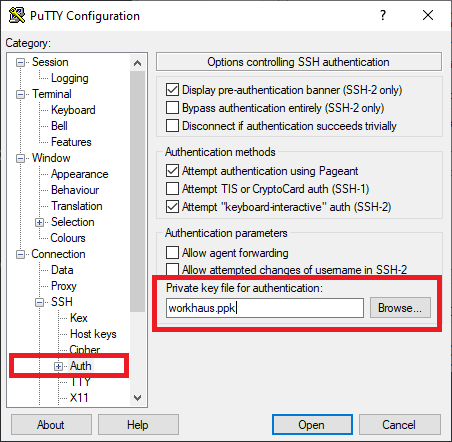Select the Proxy category item
The image size is (452, 442).
point(64,286)
